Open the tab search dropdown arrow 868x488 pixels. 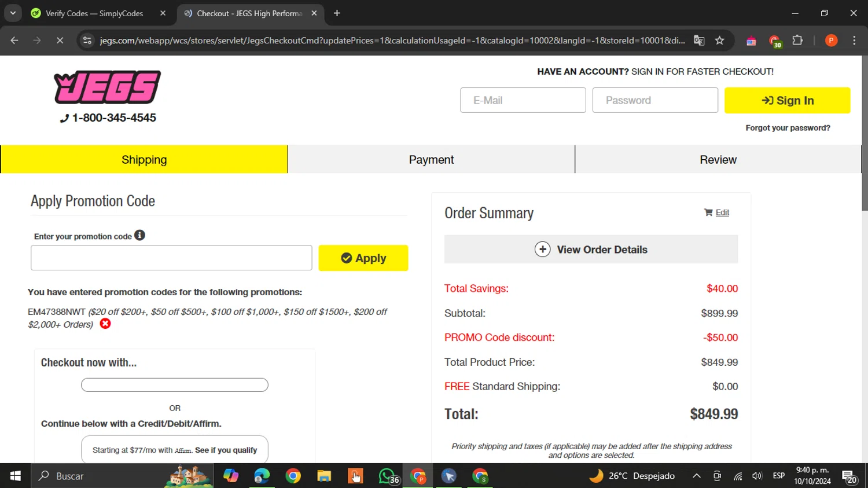[x=13, y=13]
